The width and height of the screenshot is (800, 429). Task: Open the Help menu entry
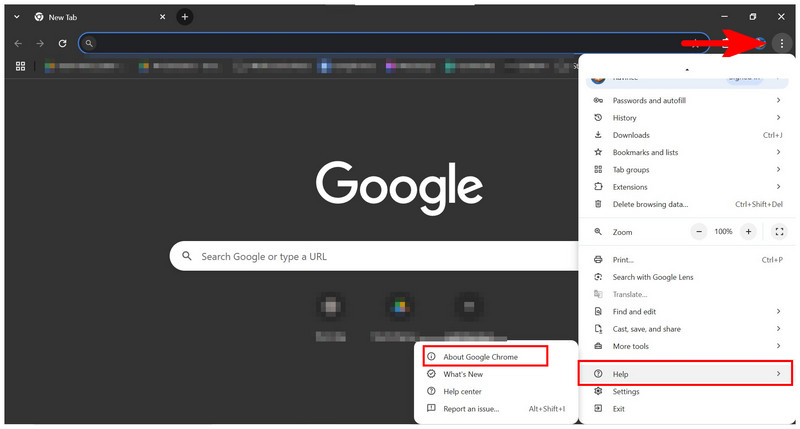coord(685,374)
